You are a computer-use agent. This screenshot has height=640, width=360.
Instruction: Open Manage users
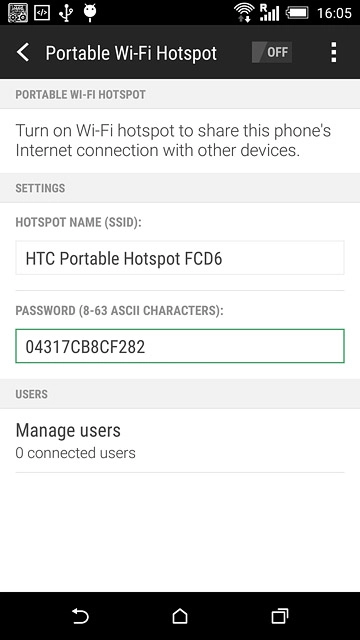pos(180,440)
